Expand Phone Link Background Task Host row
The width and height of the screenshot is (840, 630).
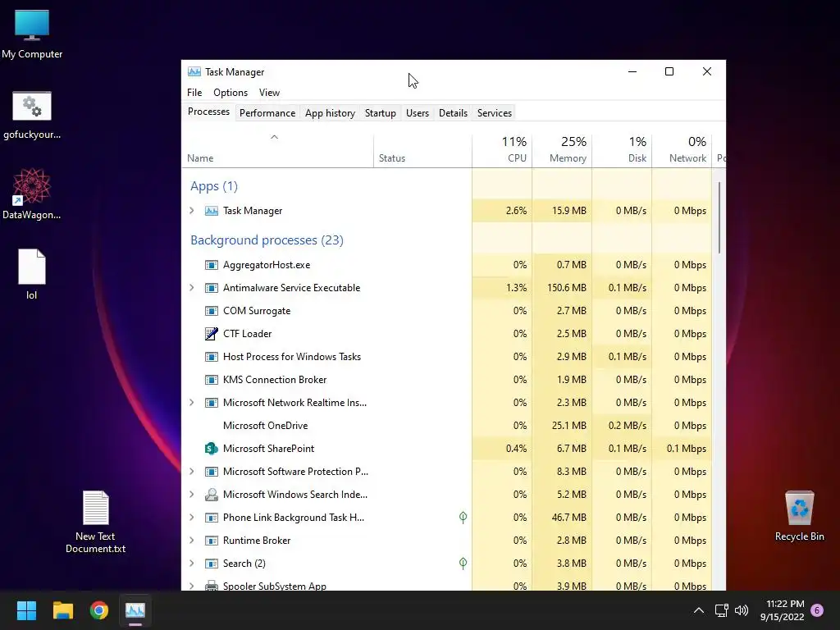[x=192, y=518]
